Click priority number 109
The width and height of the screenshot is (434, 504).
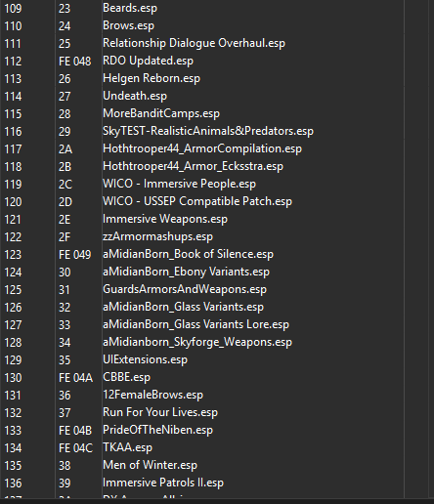(13, 9)
